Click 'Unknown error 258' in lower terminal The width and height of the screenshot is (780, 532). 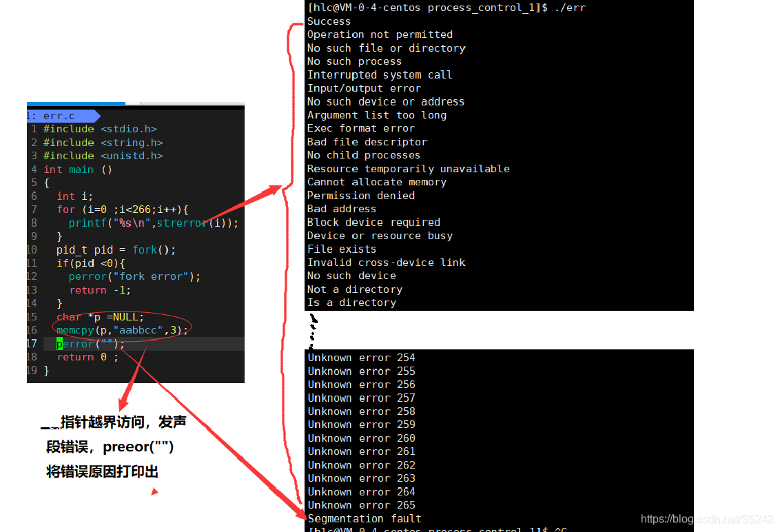click(361, 411)
